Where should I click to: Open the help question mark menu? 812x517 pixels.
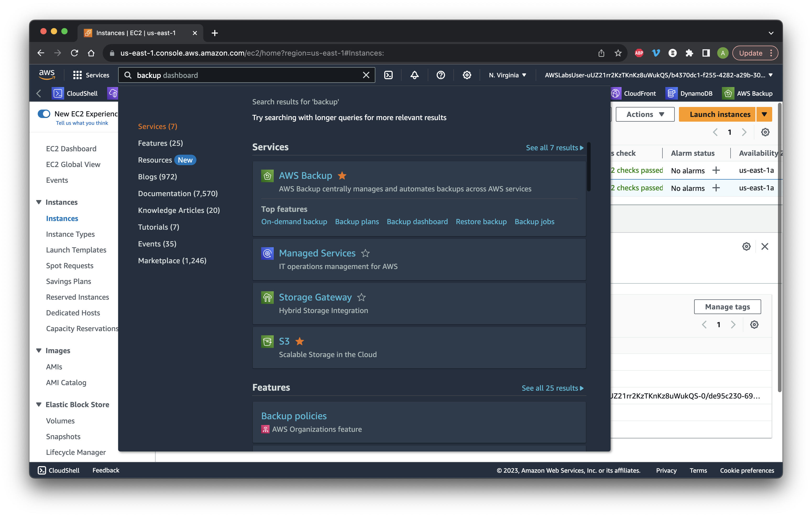tap(440, 75)
